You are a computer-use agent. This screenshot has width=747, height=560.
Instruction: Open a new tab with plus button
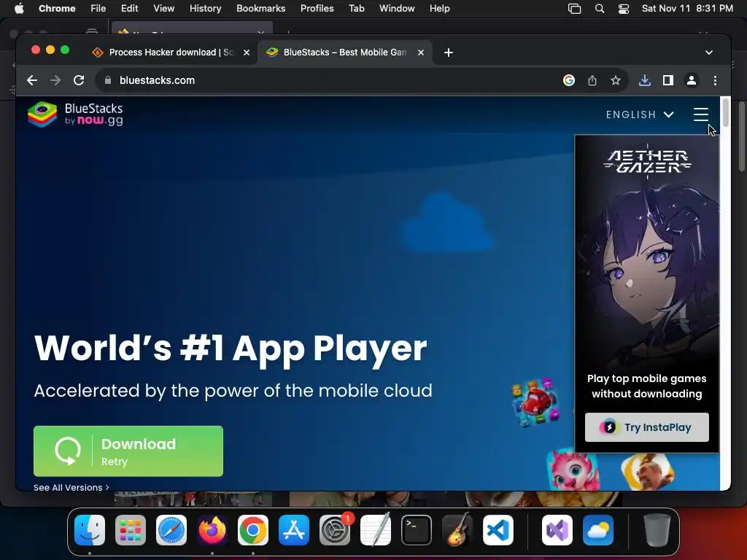point(449,52)
